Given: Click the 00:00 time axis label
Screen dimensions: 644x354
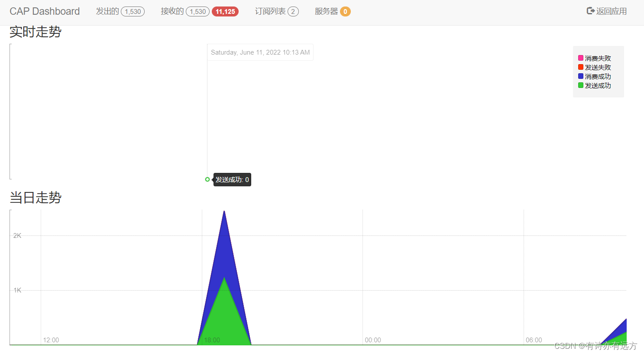Looking at the screenshot, I should (373, 340).
